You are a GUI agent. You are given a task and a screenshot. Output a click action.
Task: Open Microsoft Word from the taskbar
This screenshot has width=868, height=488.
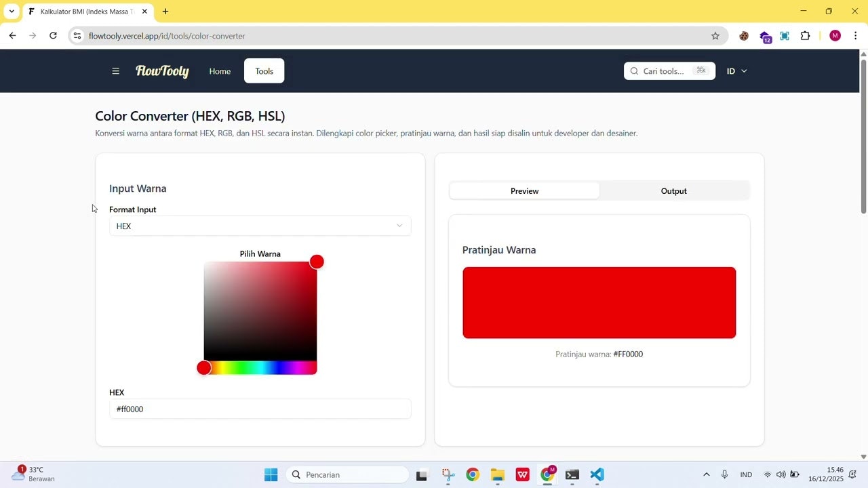click(522, 474)
